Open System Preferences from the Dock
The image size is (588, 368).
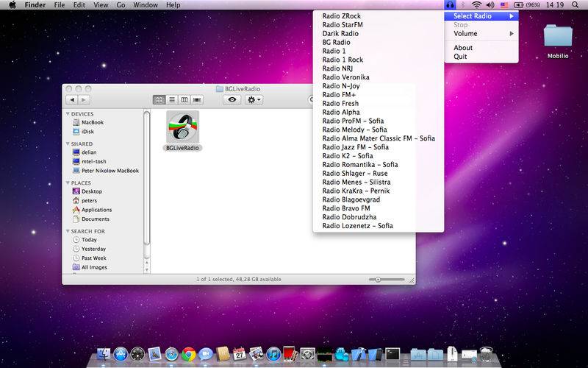tap(307, 354)
